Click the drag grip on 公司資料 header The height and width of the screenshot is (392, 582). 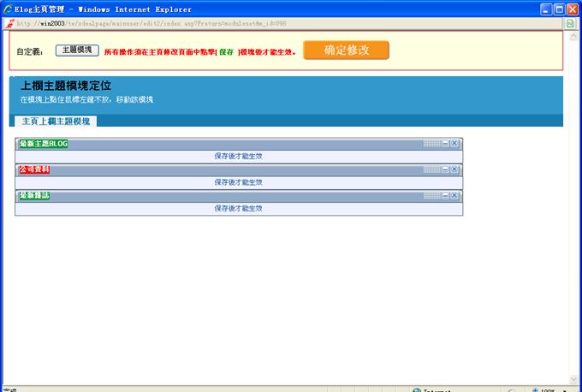tap(431, 169)
